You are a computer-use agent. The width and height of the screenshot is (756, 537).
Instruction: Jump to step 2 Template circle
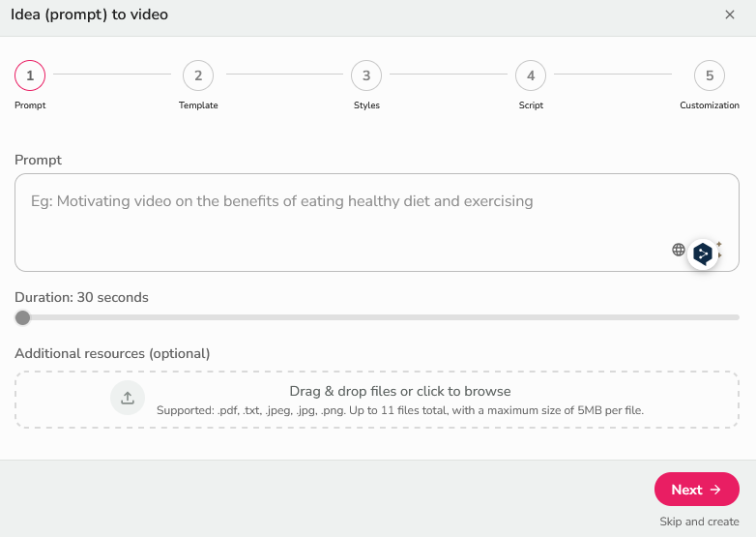click(198, 75)
